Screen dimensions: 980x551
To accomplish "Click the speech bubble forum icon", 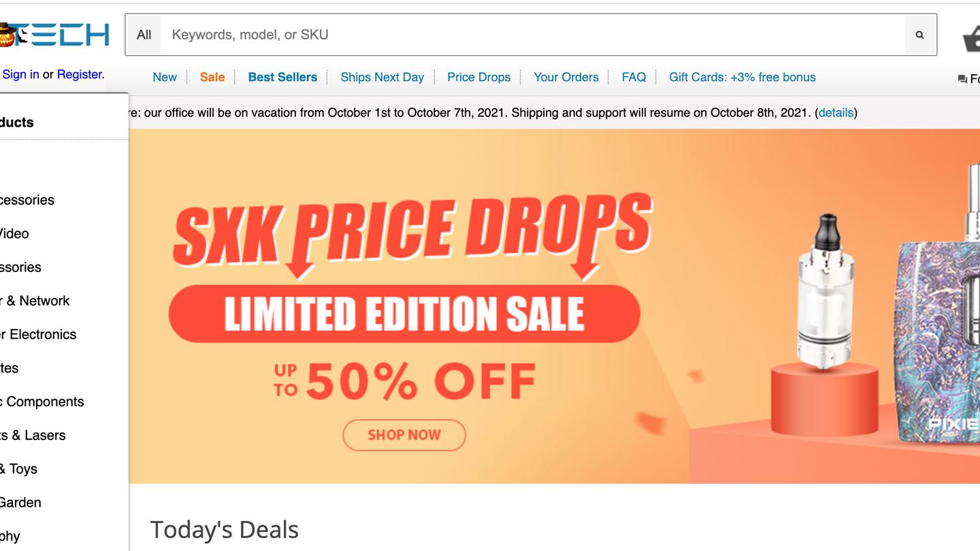I will click(962, 79).
